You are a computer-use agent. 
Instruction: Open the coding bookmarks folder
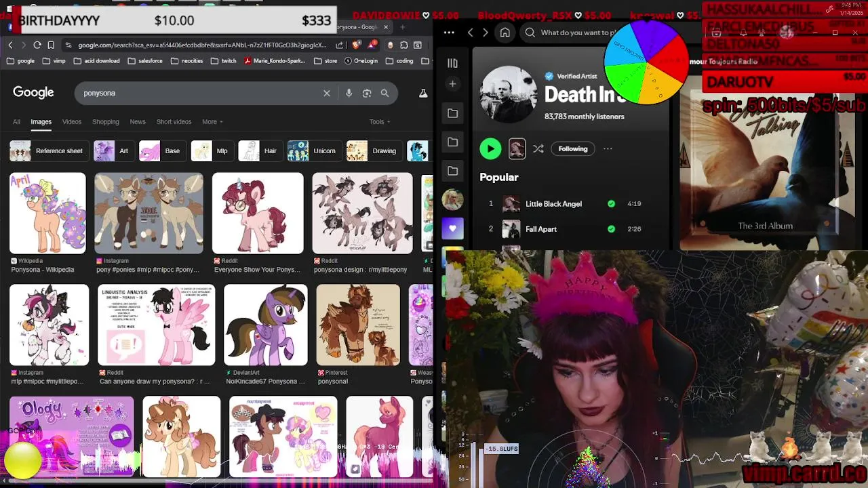pos(399,61)
